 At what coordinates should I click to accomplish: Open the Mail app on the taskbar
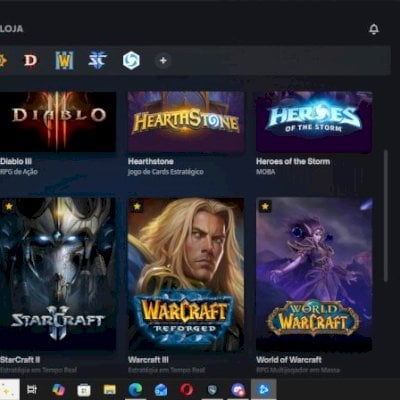coord(161,389)
